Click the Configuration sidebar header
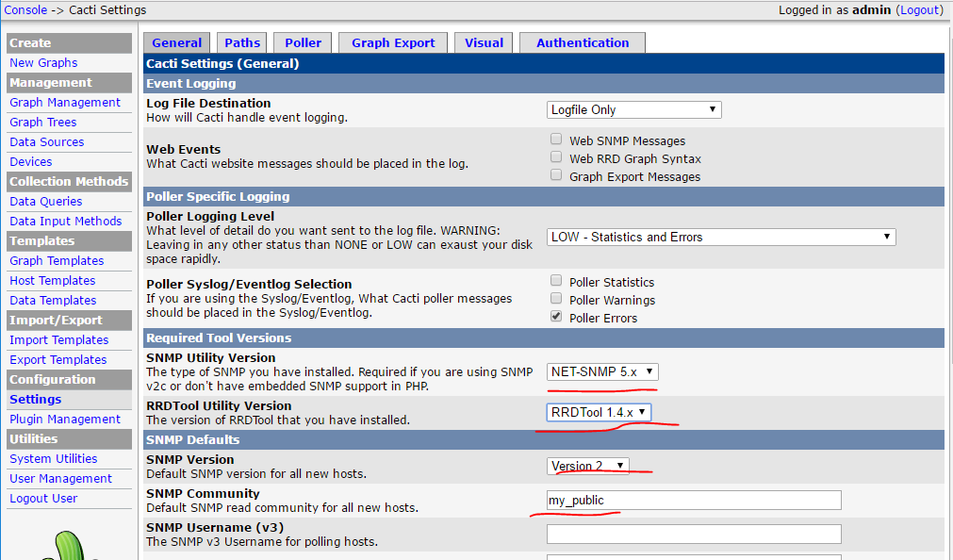This screenshot has width=953, height=560. click(x=70, y=379)
